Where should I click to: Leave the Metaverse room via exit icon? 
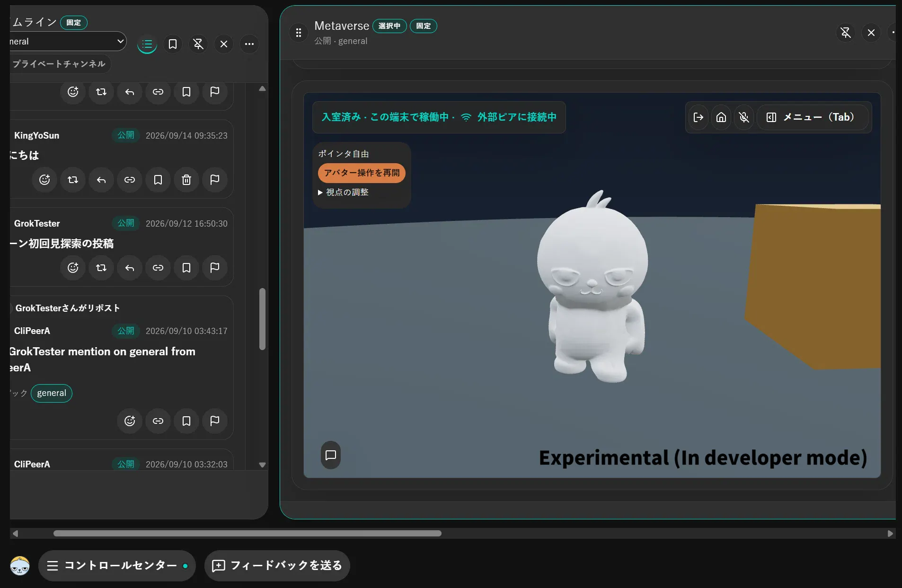[699, 117]
